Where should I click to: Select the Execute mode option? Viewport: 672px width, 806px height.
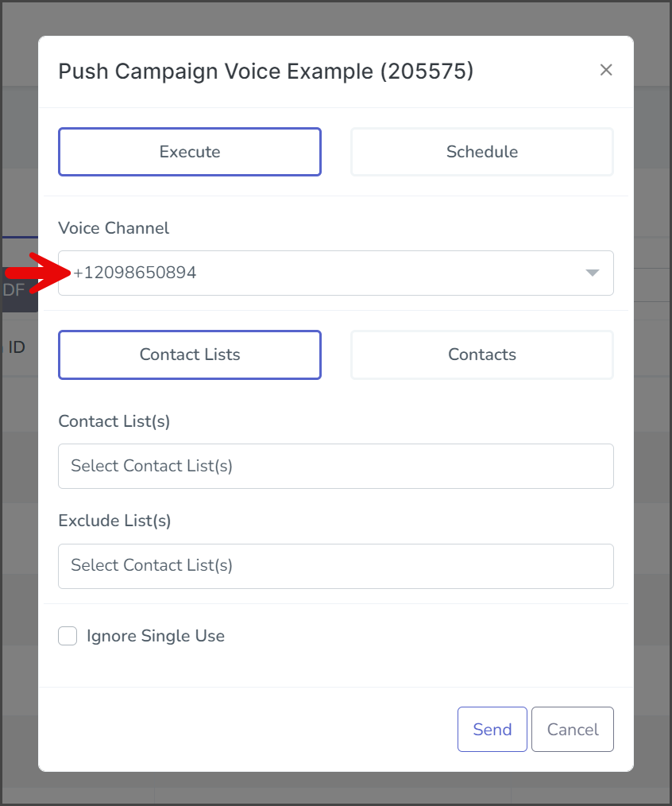pos(190,152)
